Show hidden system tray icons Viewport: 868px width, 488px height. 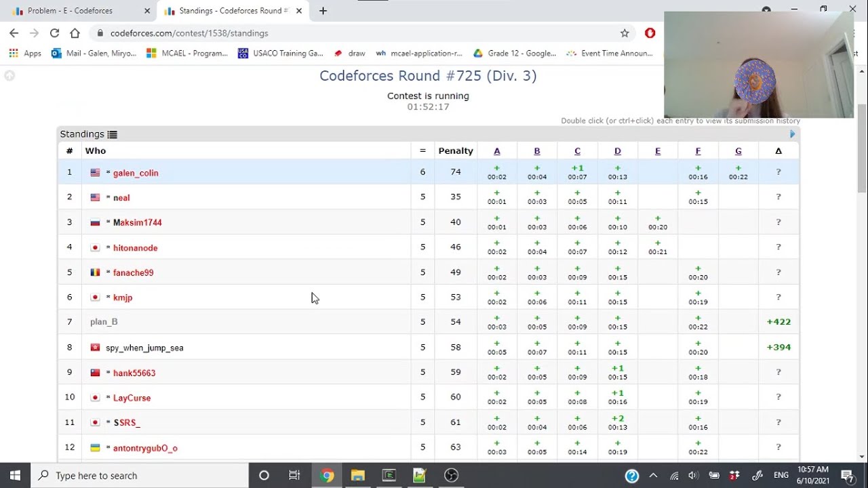[x=653, y=475]
